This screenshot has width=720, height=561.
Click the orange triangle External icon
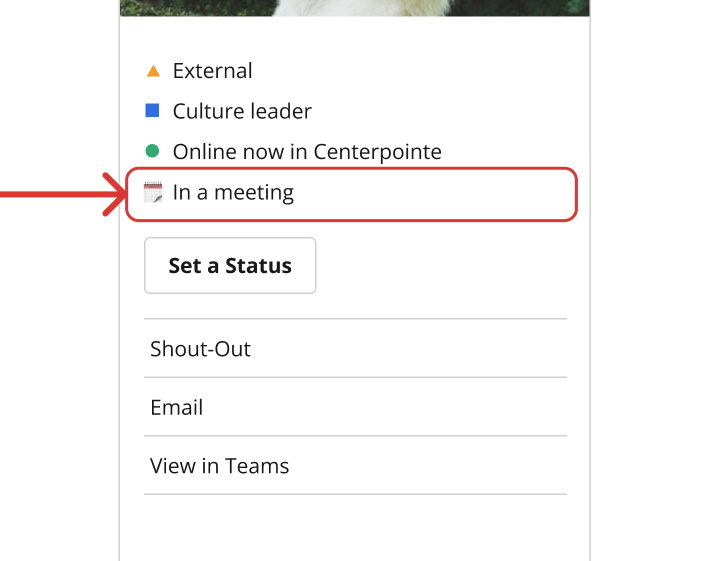pyautogui.click(x=153, y=71)
